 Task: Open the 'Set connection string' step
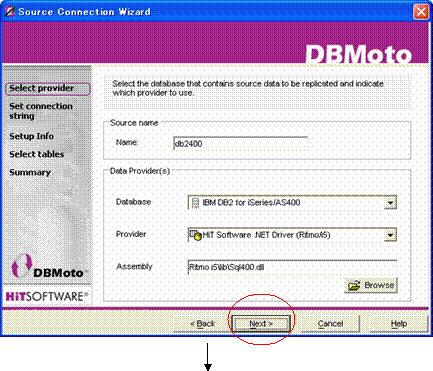(x=41, y=111)
